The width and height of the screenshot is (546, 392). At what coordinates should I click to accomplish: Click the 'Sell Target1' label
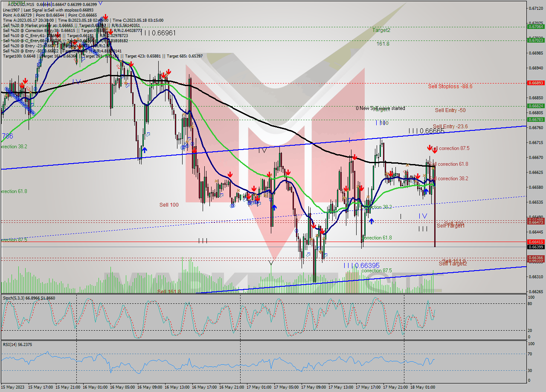coord(450,226)
